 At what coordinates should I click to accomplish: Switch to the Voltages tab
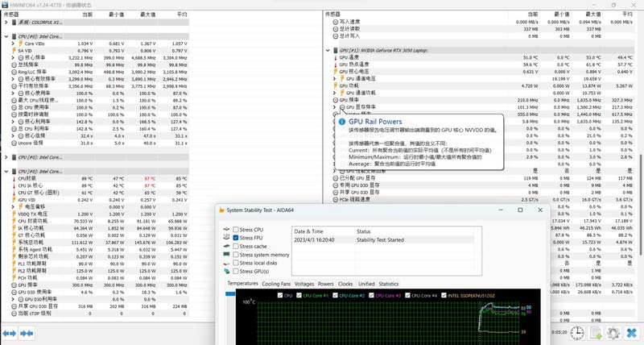click(x=304, y=284)
